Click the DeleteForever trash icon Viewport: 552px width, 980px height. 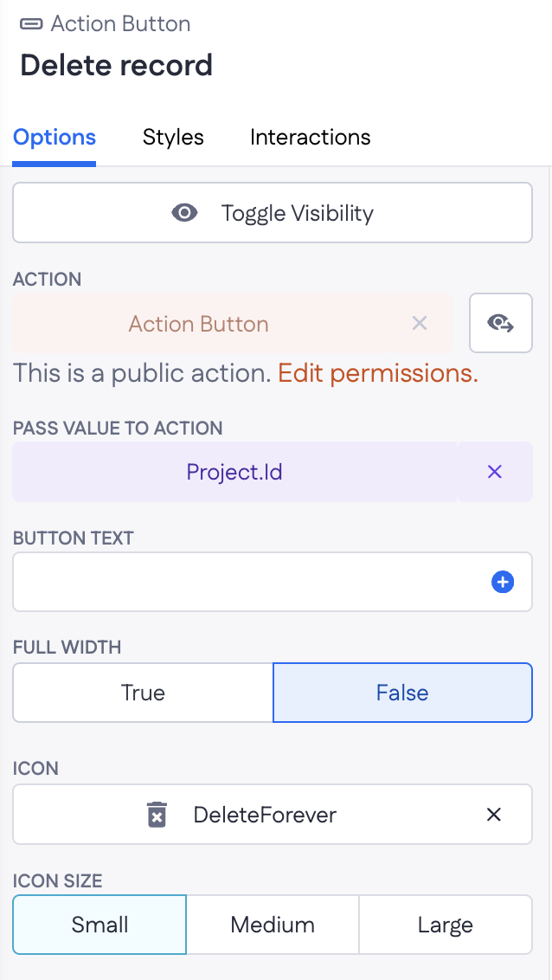click(x=157, y=815)
